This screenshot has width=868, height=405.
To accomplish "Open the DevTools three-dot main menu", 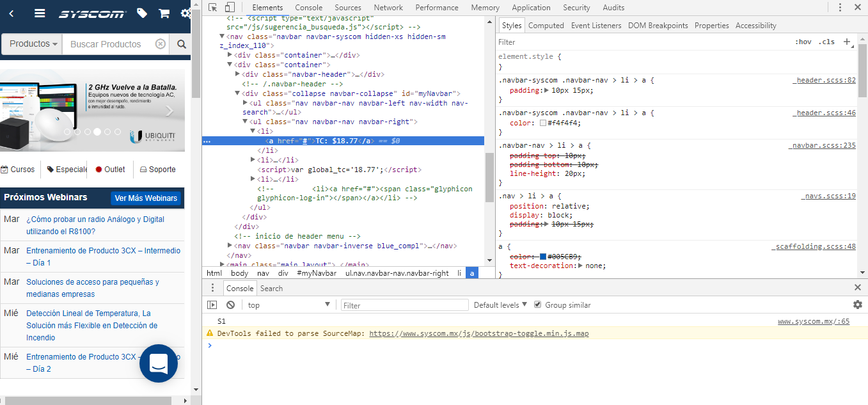I will click(840, 8).
